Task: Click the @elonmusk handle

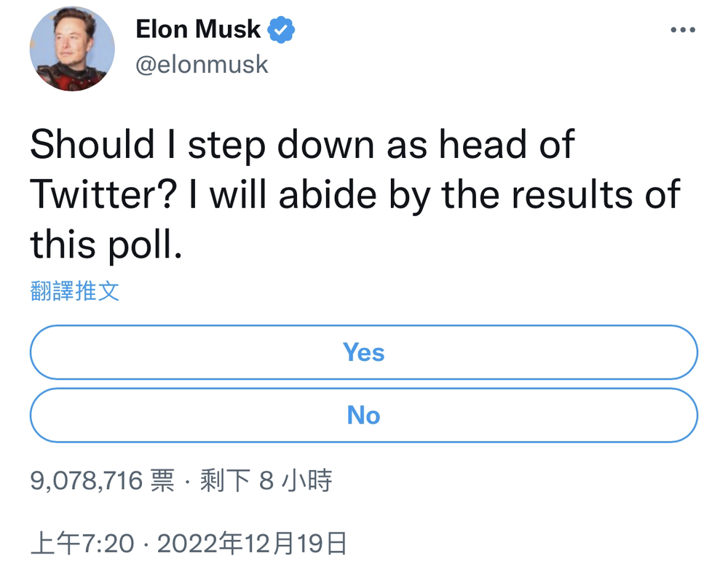Action: [x=202, y=65]
